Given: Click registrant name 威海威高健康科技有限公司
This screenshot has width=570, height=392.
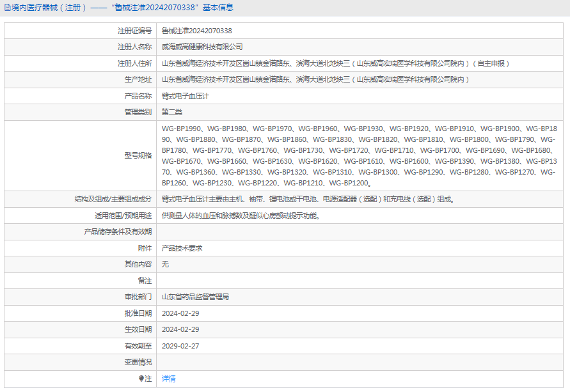Looking at the screenshot, I should 202,47.
